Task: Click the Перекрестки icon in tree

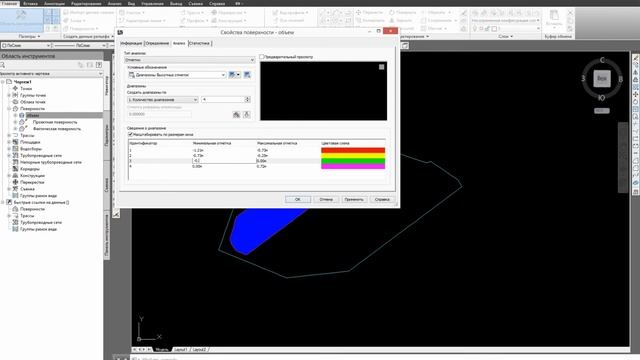Action: (x=15, y=182)
